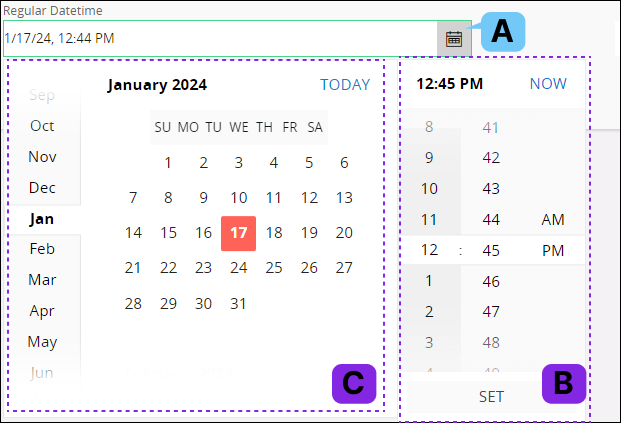Image resolution: width=621 pixels, height=423 pixels.
Task: Choose minute 42 in the minutes column
Action: pos(491,157)
